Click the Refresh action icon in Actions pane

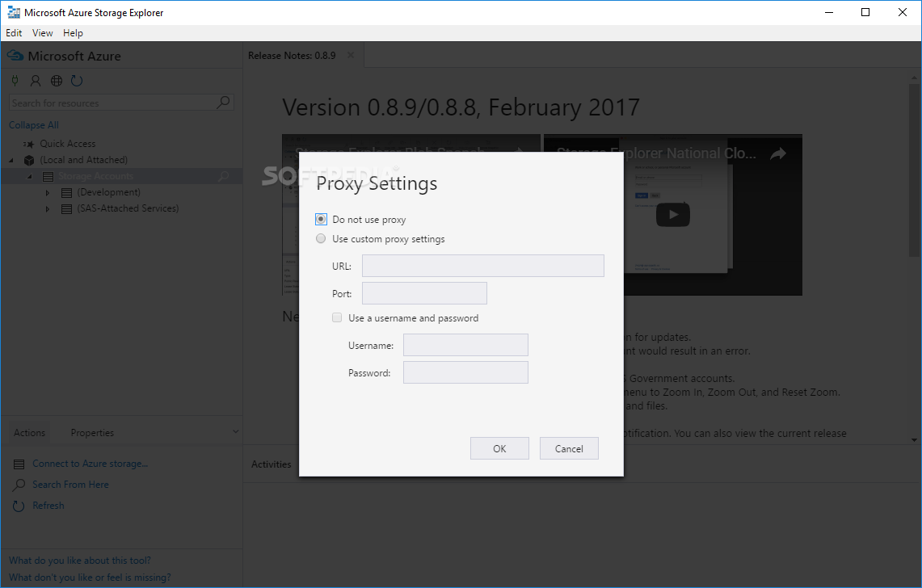point(19,506)
